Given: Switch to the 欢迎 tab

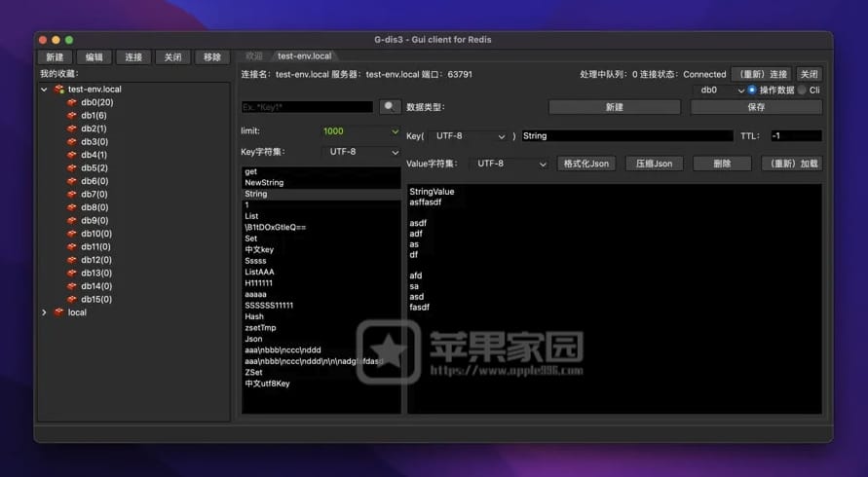Looking at the screenshot, I should pyautogui.click(x=254, y=55).
